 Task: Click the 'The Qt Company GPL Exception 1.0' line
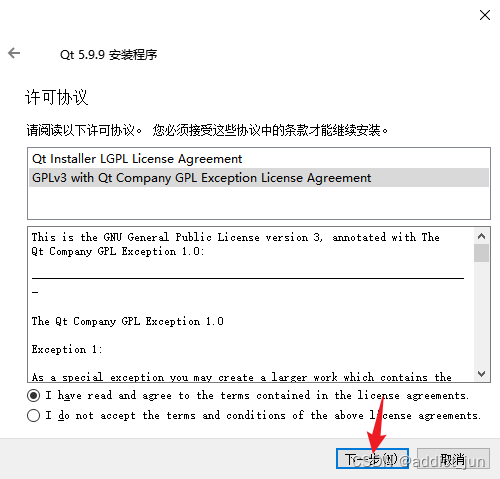(x=128, y=321)
